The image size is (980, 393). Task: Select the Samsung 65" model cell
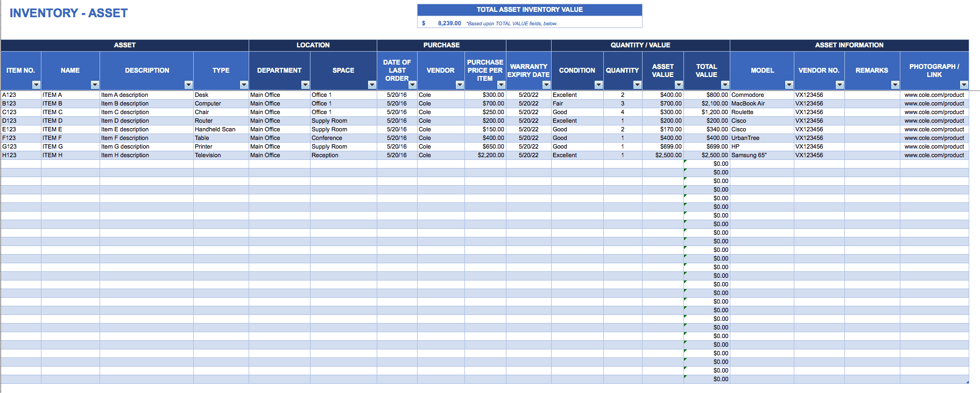(749, 155)
